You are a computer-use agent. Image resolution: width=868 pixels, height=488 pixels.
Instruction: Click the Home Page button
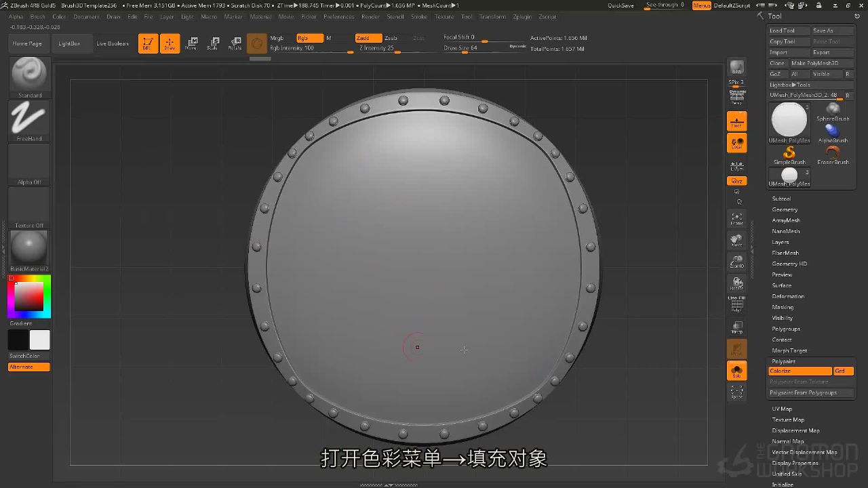click(x=27, y=43)
